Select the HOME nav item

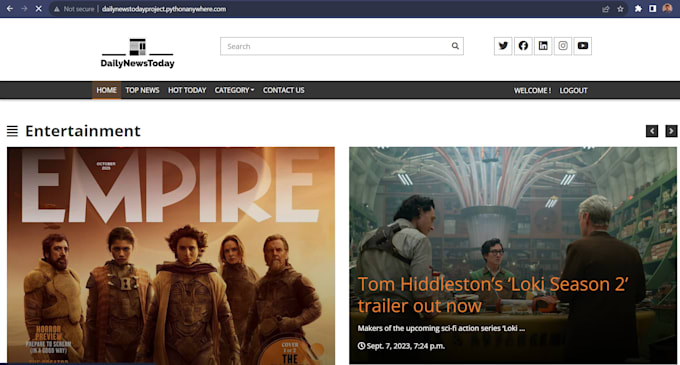(x=106, y=90)
